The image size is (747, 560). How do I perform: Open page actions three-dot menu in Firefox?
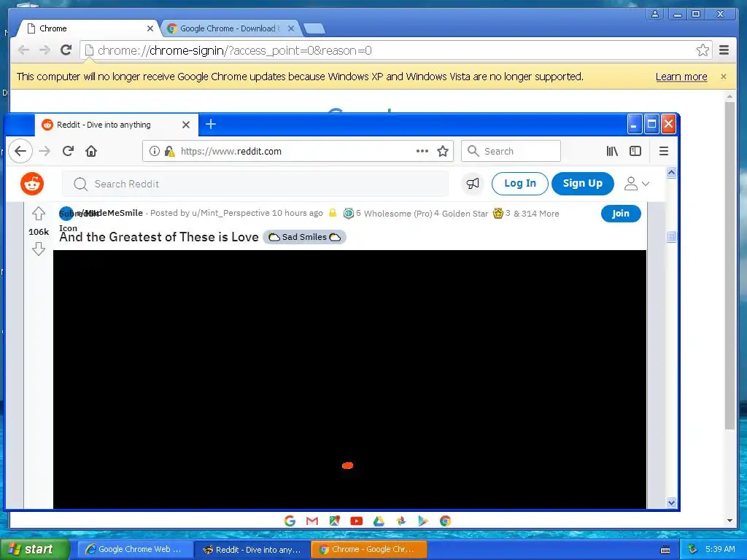(422, 151)
